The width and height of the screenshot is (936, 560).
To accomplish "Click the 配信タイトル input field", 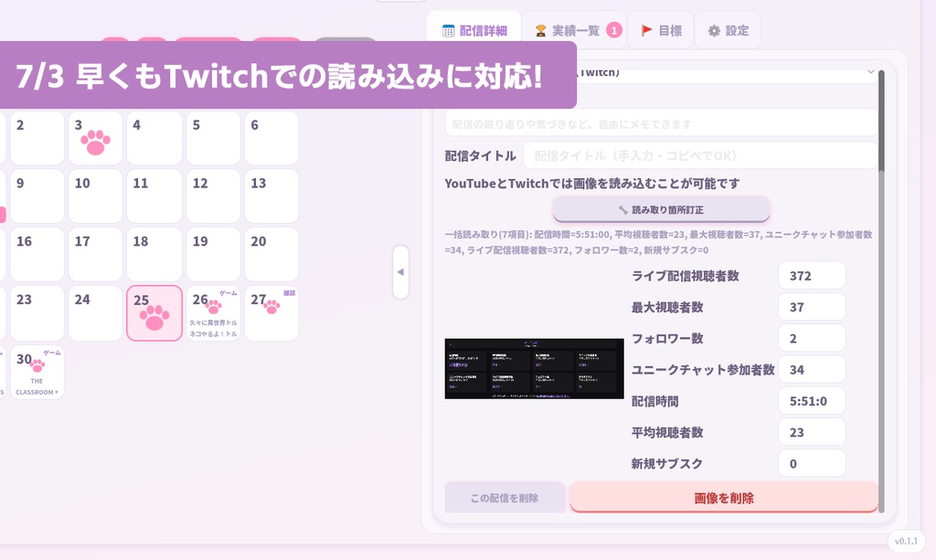I will 699,155.
